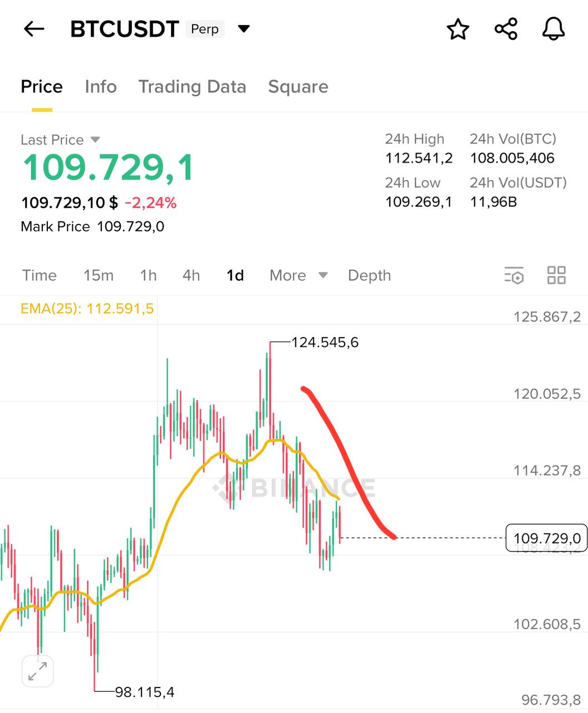The height and width of the screenshot is (713, 588).
Task: Expand chart to fullscreen
Action: pos(38,671)
